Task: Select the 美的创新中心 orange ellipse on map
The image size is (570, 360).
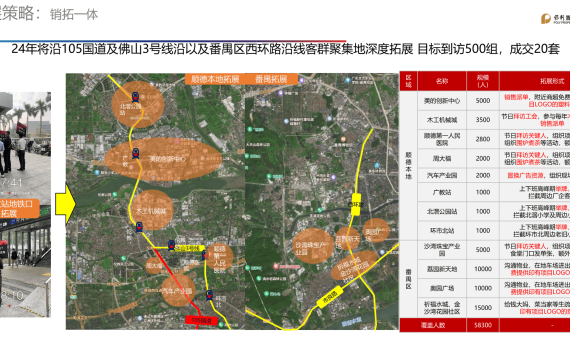Action: pos(163,160)
